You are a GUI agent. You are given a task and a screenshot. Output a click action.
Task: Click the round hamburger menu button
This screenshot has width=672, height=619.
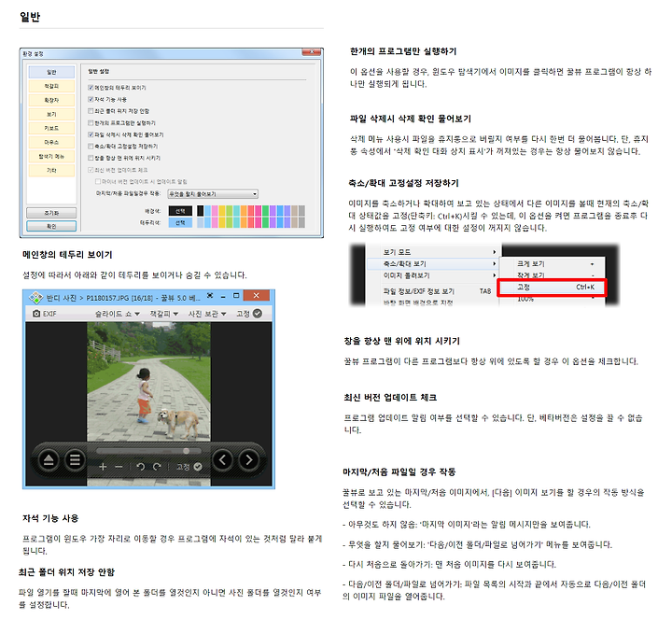(x=75, y=460)
